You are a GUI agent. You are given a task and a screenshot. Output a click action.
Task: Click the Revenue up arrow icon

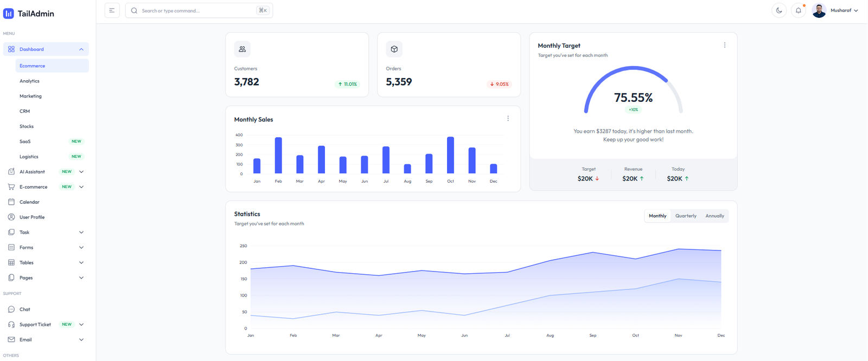642,178
